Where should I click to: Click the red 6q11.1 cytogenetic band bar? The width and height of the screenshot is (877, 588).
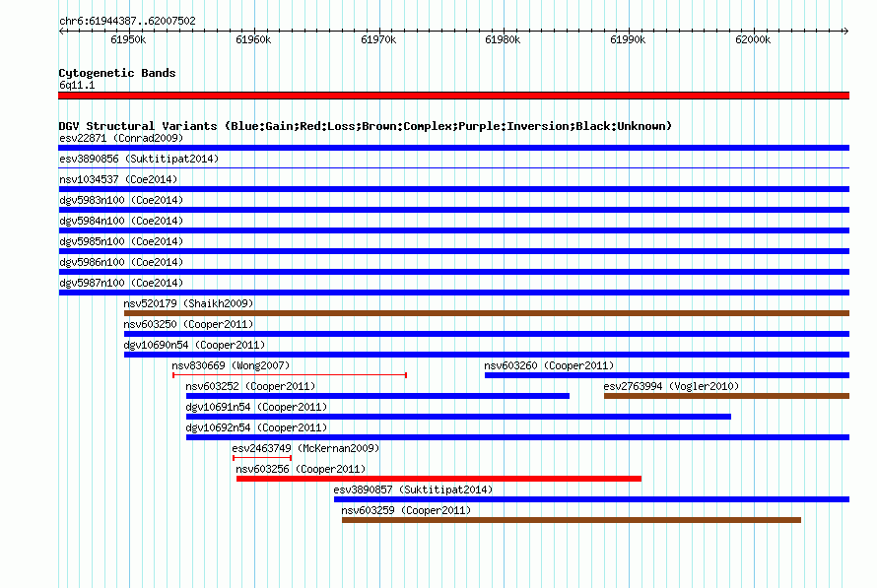(x=453, y=96)
